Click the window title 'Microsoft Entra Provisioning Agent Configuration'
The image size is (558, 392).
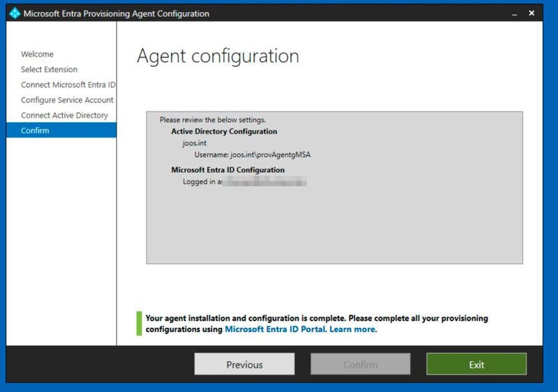[116, 13]
